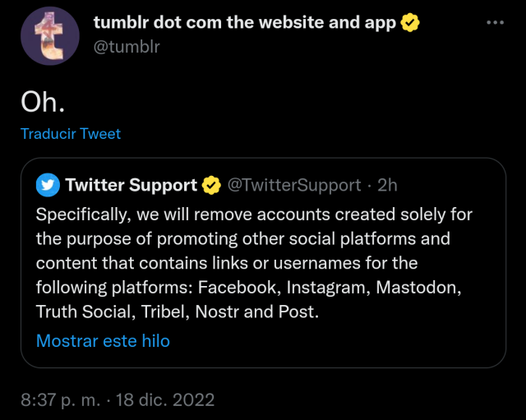
Task: Click Tumblr's gold verified badge
Action: [410, 23]
